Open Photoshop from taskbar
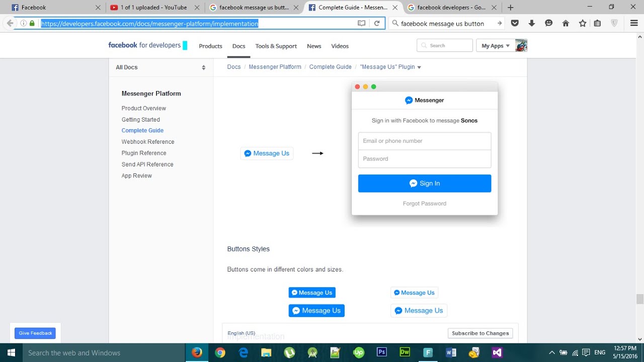The image size is (644, 362). point(381,352)
